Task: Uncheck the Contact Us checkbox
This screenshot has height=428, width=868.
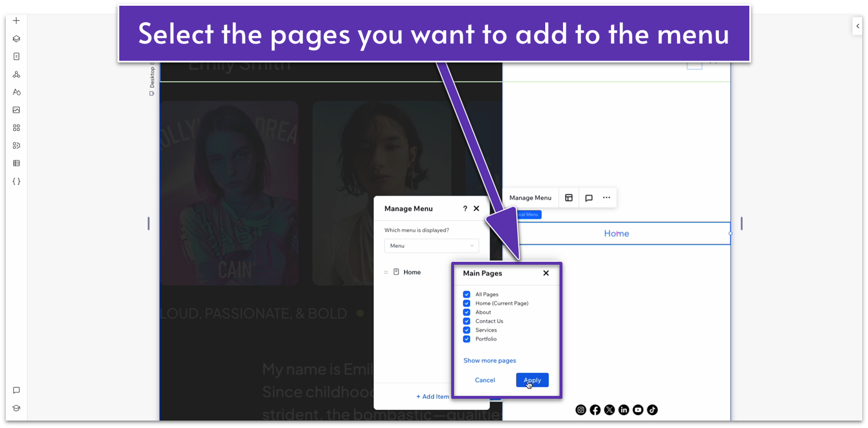Action: [467, 321]
